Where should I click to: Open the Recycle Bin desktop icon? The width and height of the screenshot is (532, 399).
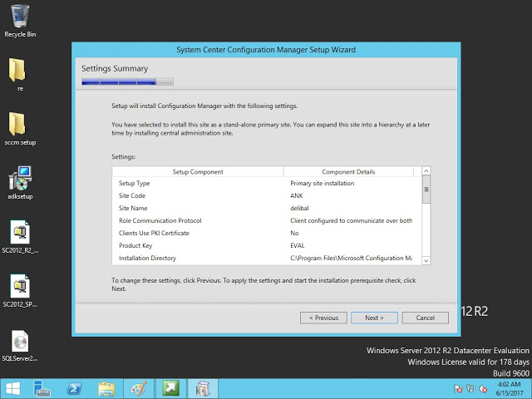[20, 17]
